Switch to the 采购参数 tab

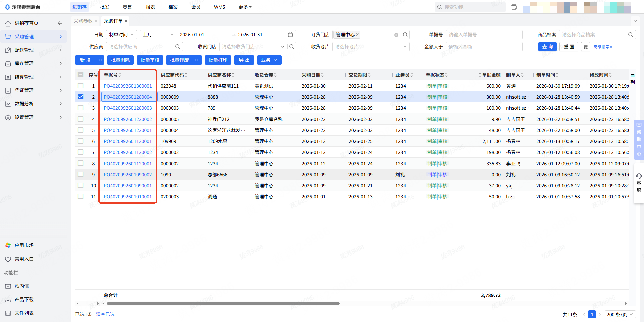[83, 21]
